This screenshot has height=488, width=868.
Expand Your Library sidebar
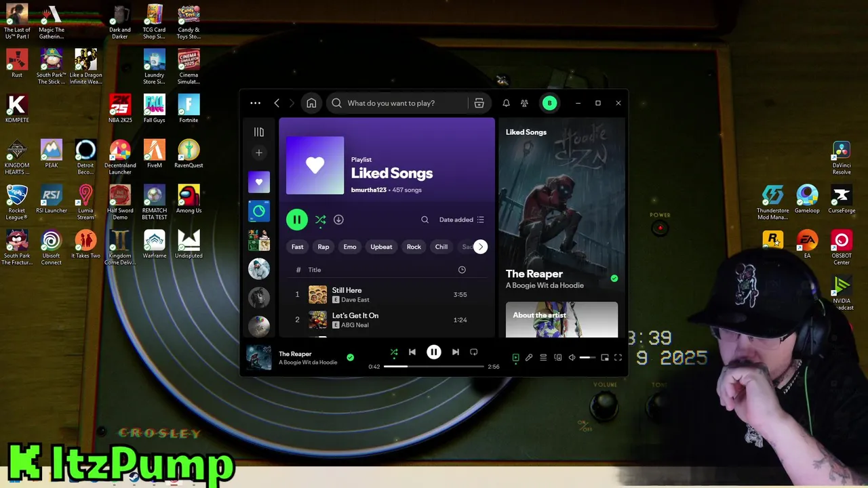point(258,132)
